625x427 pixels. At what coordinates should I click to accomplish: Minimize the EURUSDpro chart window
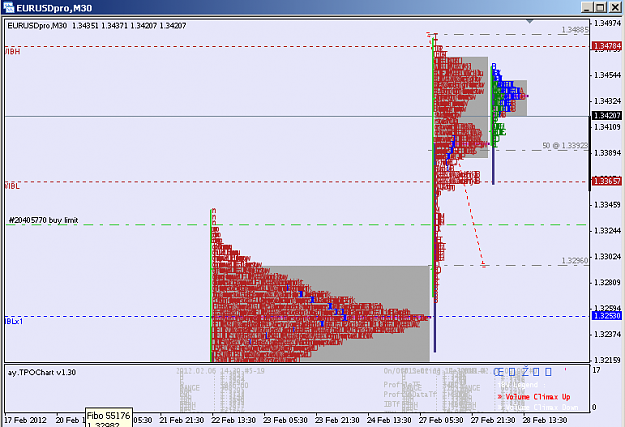pyautogui.click(x=587, y=7)
